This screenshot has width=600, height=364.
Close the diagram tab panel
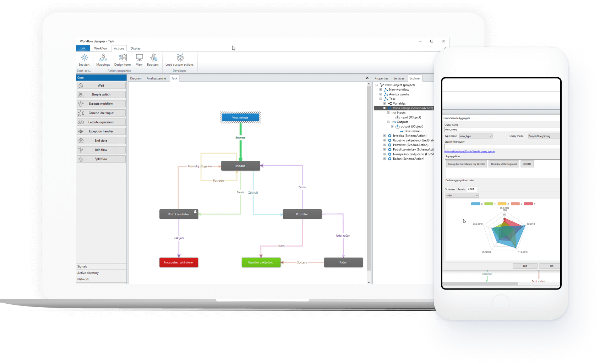367,78
